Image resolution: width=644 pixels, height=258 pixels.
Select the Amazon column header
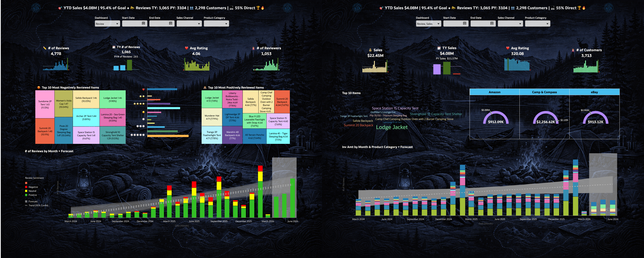coord(494,92)
